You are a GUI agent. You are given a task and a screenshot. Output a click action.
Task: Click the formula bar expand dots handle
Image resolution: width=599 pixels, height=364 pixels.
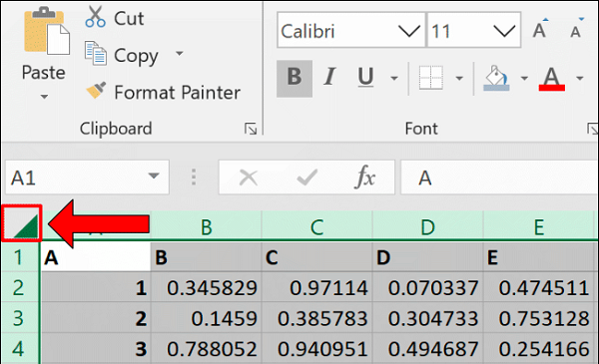[x=194, y=178]
